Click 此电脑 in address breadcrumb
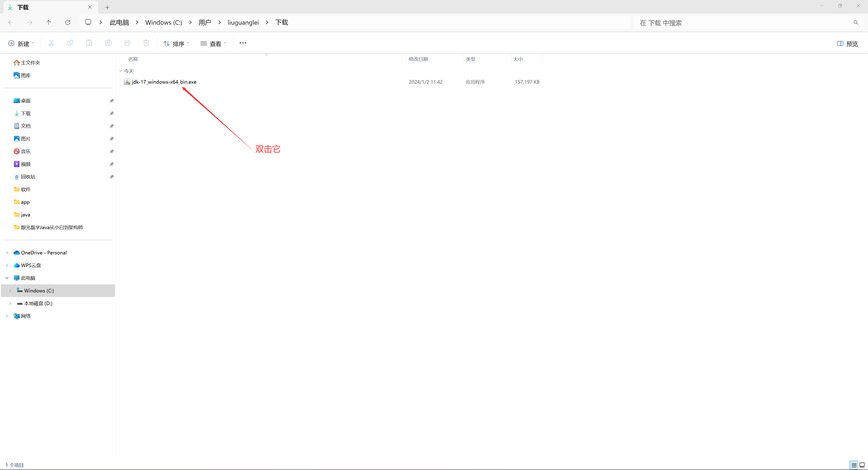 (x=119, y=22)
